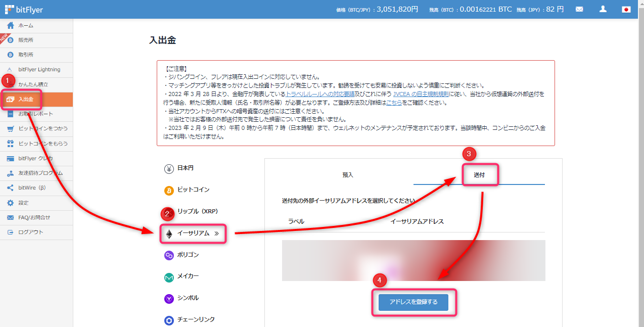Click the purple Polygon icon
The image size is (644, 327).
click(169, 255)
